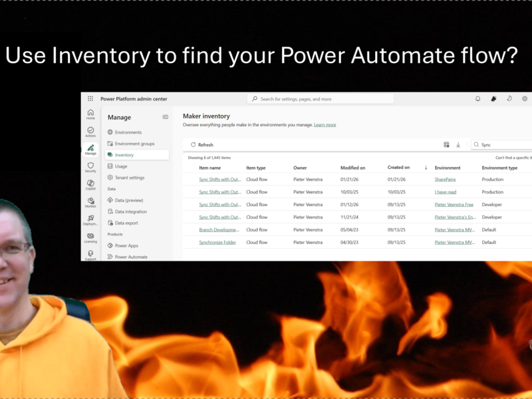Click Showing 6 of 1,445 items text

click(209, 158)
